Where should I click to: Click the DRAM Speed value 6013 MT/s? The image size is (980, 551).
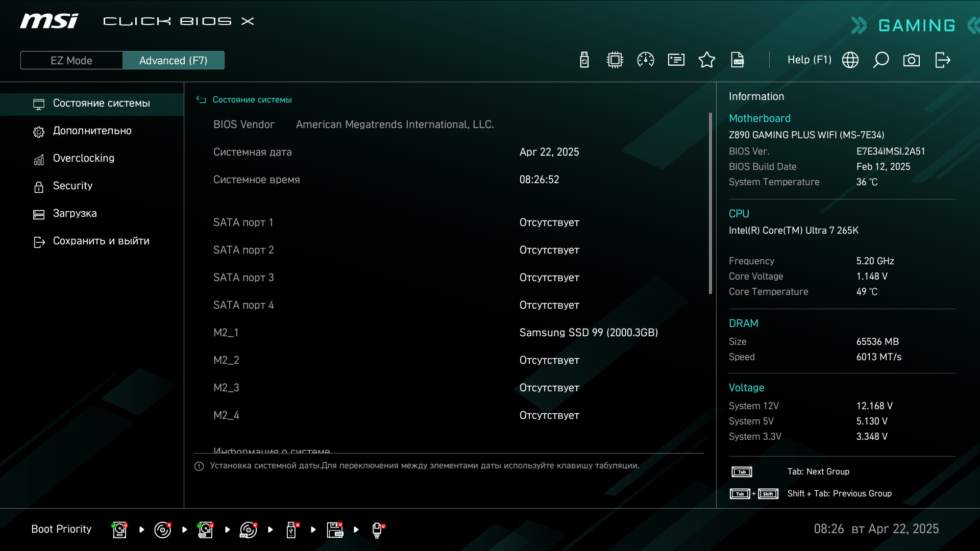click(x=878, y=357)
